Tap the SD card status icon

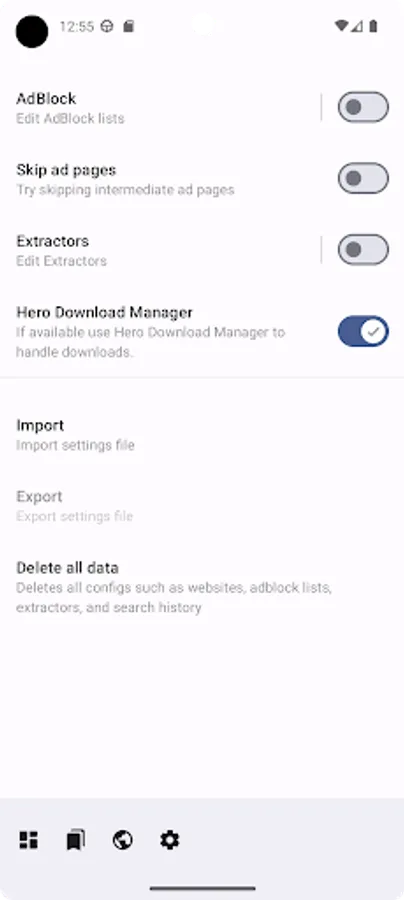[x=129, y=26]
